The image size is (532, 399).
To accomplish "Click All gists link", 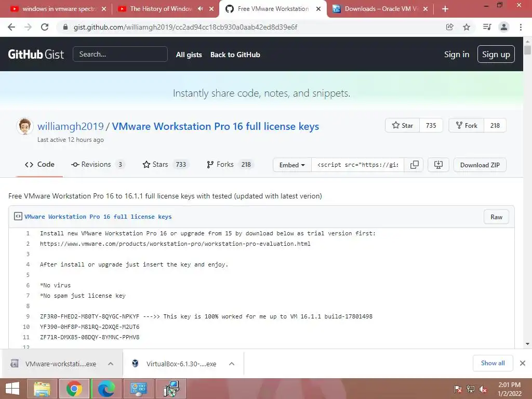I will pyautogui.click(x=189, y=55).
